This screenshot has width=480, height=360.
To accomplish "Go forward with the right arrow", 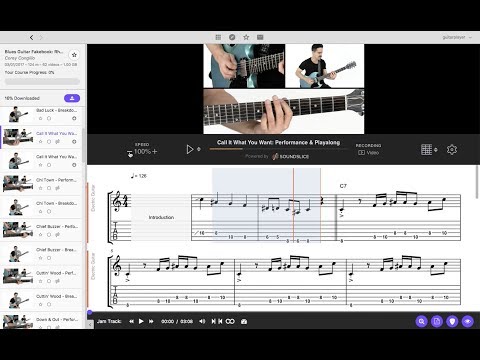I will pos(41,37).
